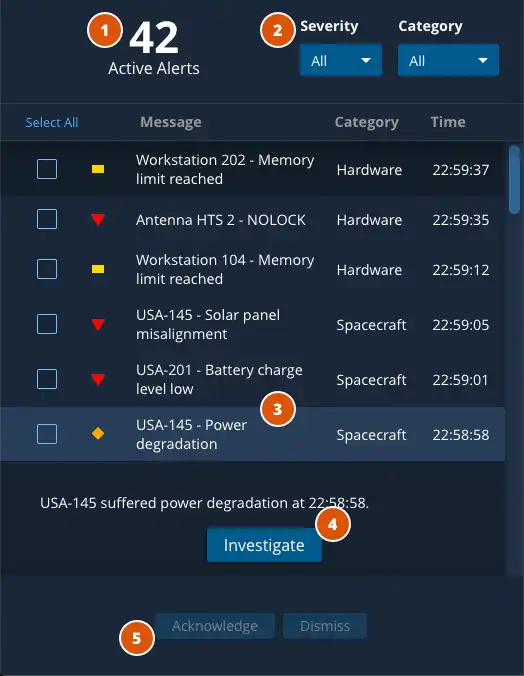The width and height of the screenshot is (524, 676).
Task: Click the Category column header
Action: point(367,122)
